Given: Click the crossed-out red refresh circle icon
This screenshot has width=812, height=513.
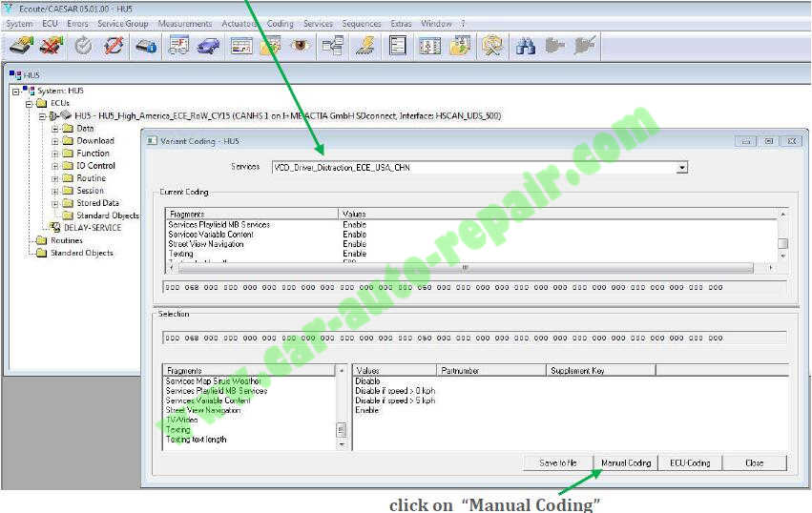Looking at the screenshot, I should click(114, 46).
